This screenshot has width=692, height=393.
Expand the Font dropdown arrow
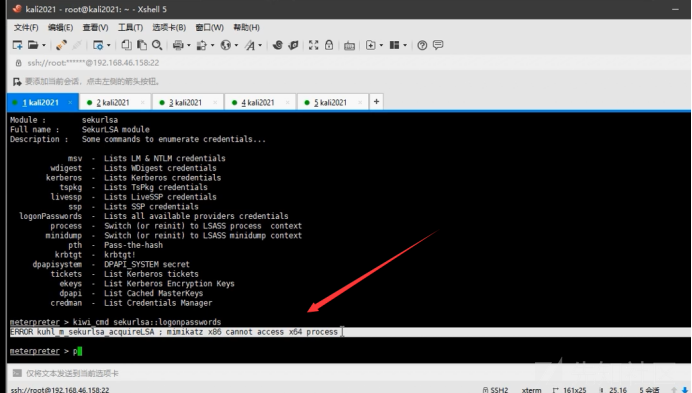(x=260, y=45)
